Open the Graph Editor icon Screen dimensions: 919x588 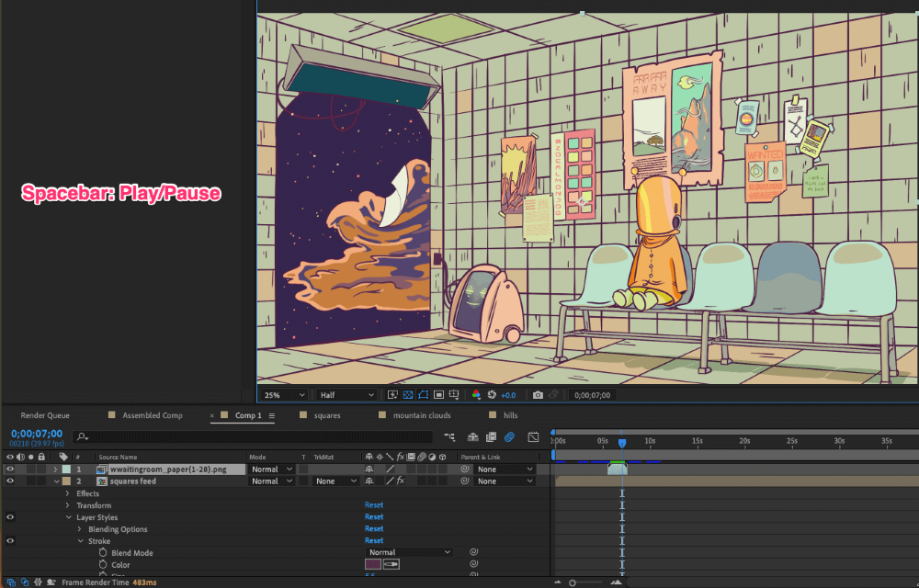[533, 437]
